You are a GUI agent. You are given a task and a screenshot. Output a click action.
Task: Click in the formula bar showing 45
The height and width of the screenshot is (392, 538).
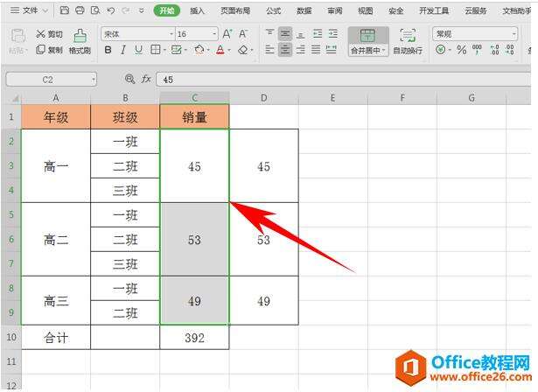(x=343, y=80)
